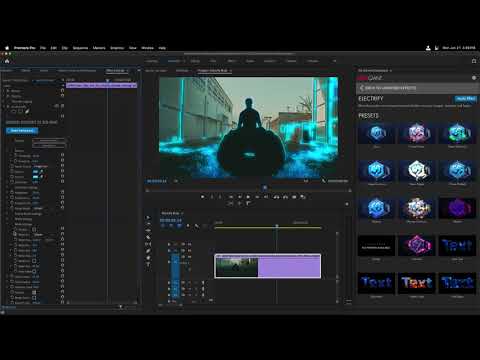Open Program Monitor settings wrench icon
This screenshot has height=360, width=480.
pyautogui.click(x=323, y=181)
